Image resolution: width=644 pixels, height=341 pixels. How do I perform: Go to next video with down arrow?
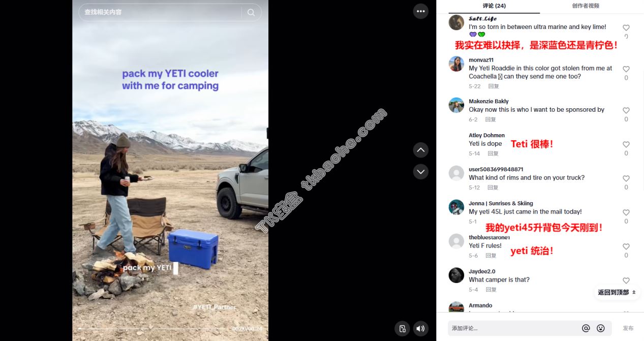click(421, 172)
